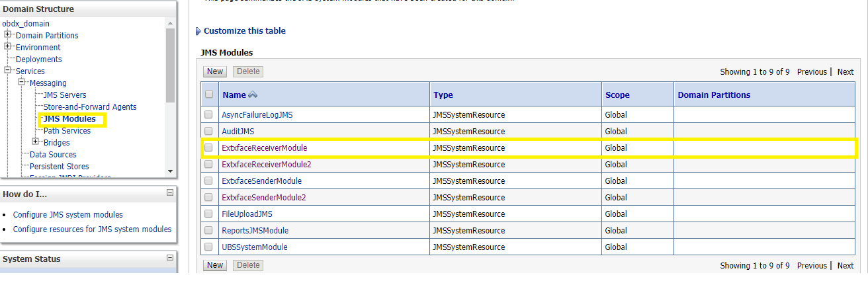
Task: Tick the select-all checkbox in table header
Action: pyautogui.click(x=209, y=95)
